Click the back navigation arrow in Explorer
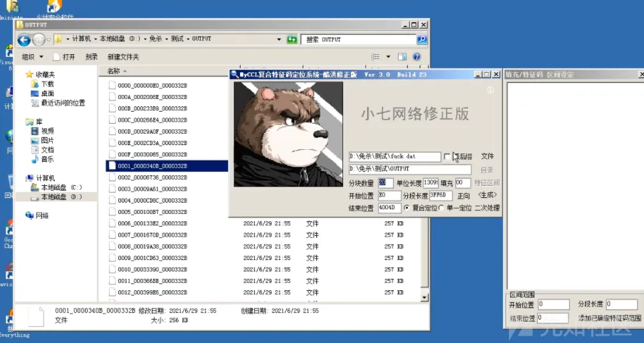 [24, 39]
